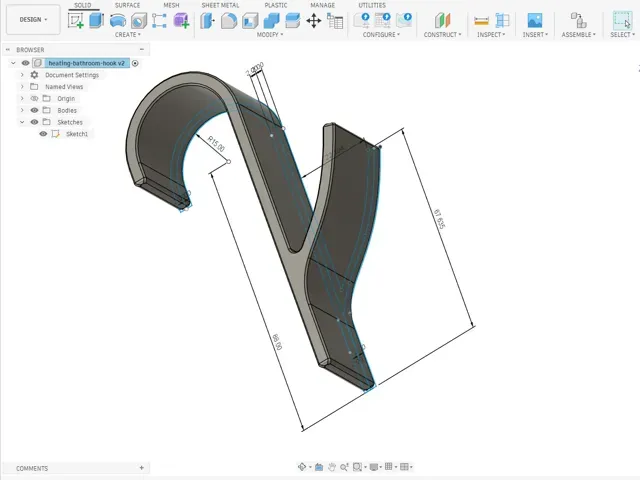Click the Assemble joint icon
Screen dimensions: 640x480
[x=578, y=20]
